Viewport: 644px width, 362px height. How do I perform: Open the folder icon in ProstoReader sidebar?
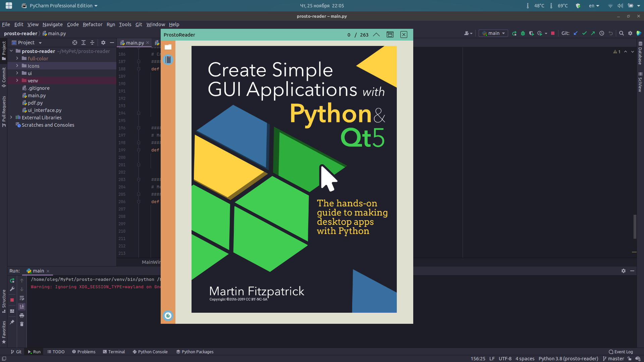pyautogui.click(x=168, y=47)
